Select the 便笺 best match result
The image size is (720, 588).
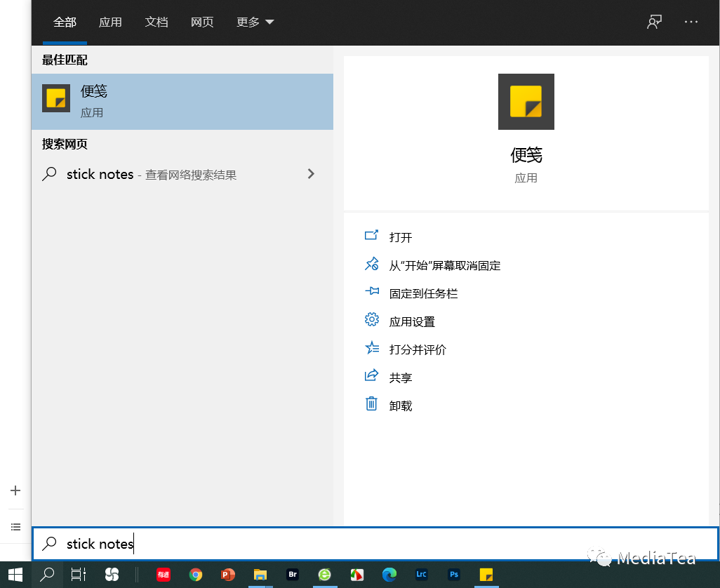click(182, 102)
